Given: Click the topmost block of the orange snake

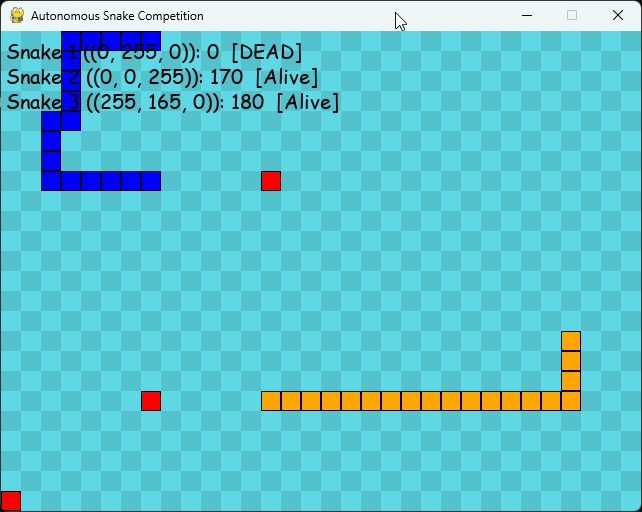Looking at the screenshot, I should pyautogui.click(x=571, y=341).
